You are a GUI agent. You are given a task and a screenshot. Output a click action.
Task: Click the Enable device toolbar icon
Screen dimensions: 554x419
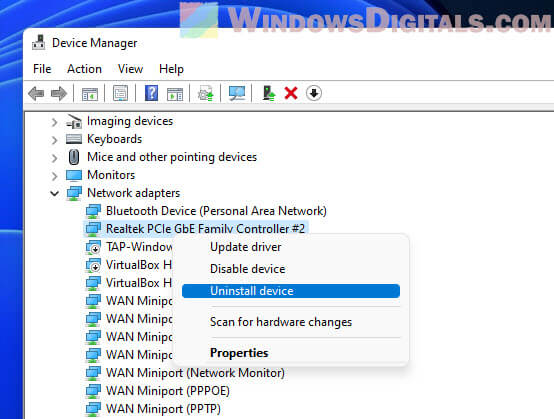[x=269, y=94]
